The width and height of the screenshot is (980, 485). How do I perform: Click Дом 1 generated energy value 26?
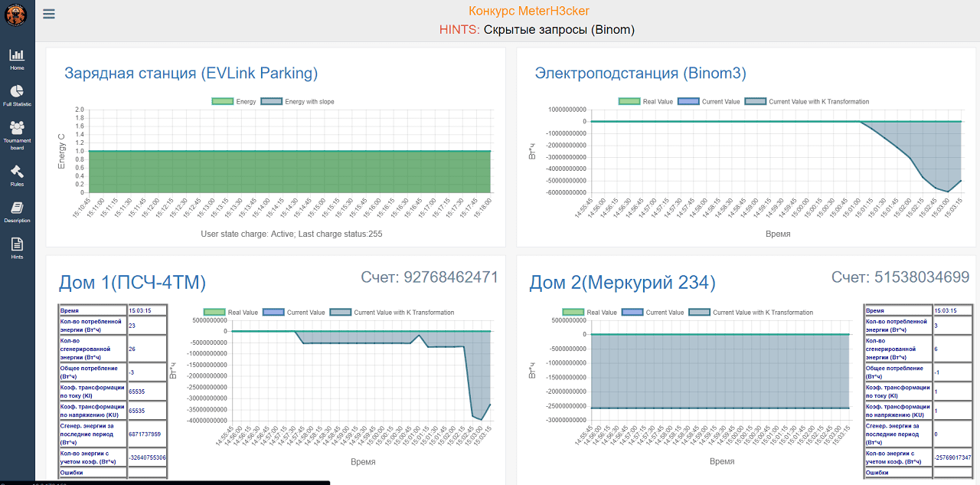click(x=146, y=349)
